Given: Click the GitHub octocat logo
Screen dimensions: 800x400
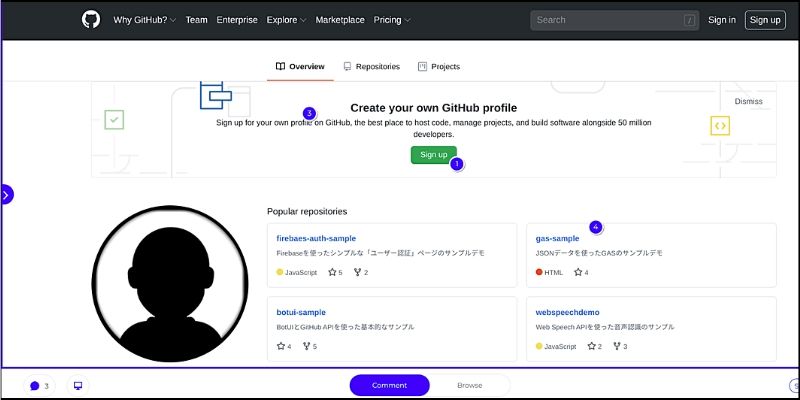Looking at the screenshot, I should [x=91, y=20].
